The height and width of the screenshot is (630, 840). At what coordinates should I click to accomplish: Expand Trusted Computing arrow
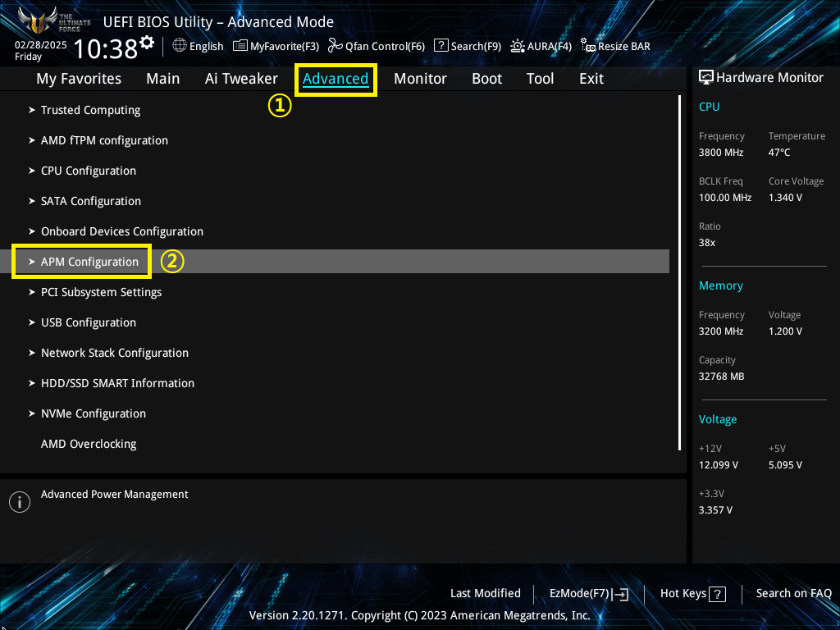32,110
